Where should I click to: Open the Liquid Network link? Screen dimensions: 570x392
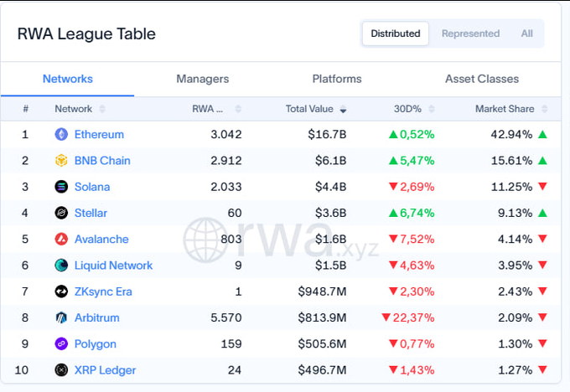point(113,266)
